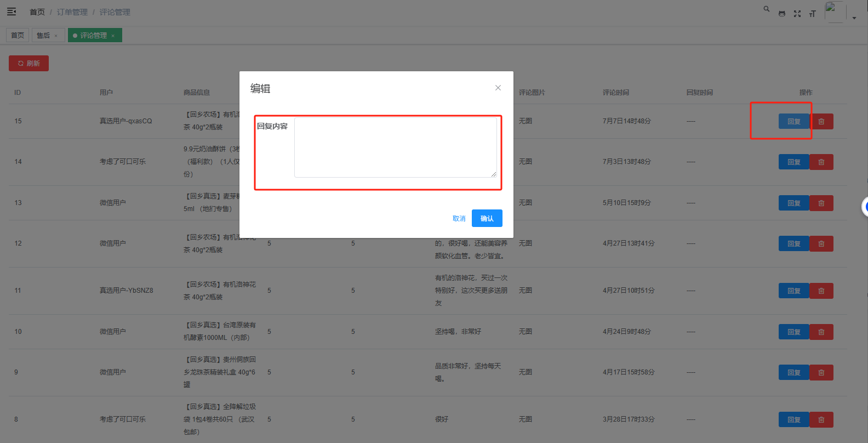This screenshot has height=443, width=868.
Task: Switch to the 首页 tab
Action: 18,35
